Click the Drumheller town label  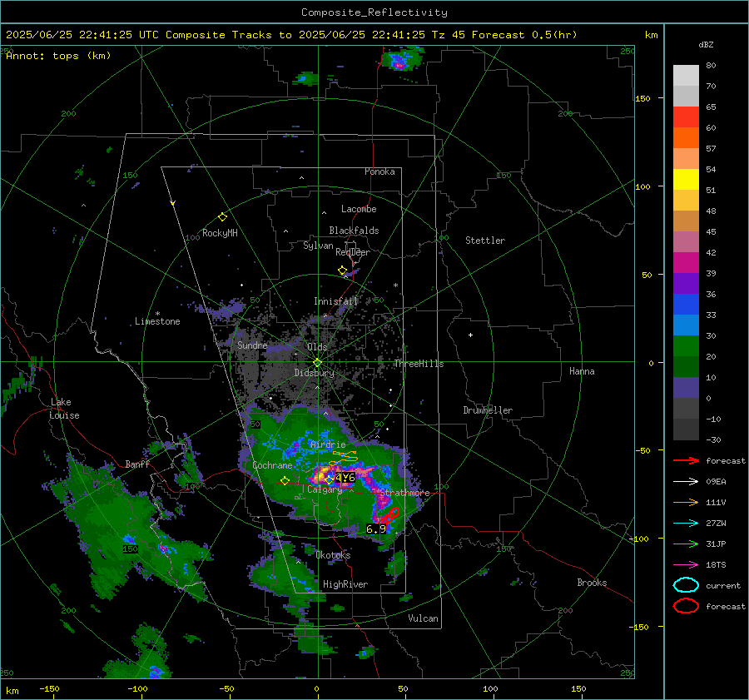tap(488, 410)
